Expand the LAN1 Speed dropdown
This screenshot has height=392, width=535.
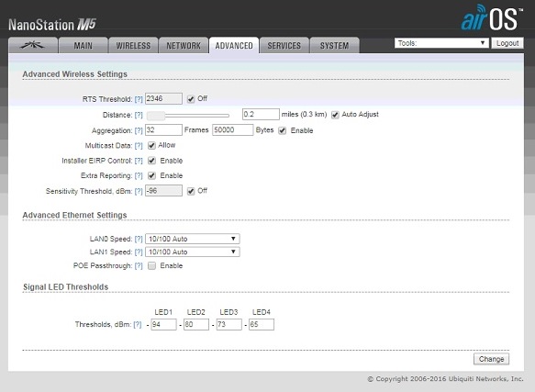point(193,252)
